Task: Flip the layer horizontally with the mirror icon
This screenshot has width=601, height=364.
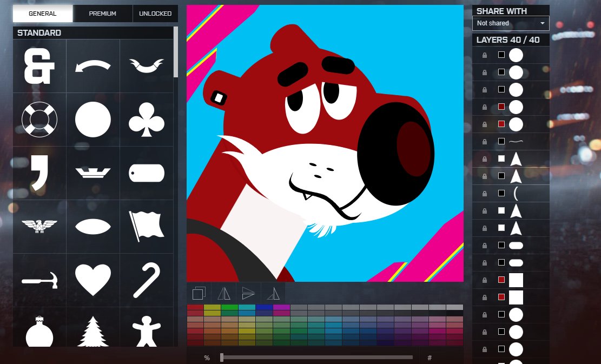Action: pyautogui.click(x=224, y=294)
